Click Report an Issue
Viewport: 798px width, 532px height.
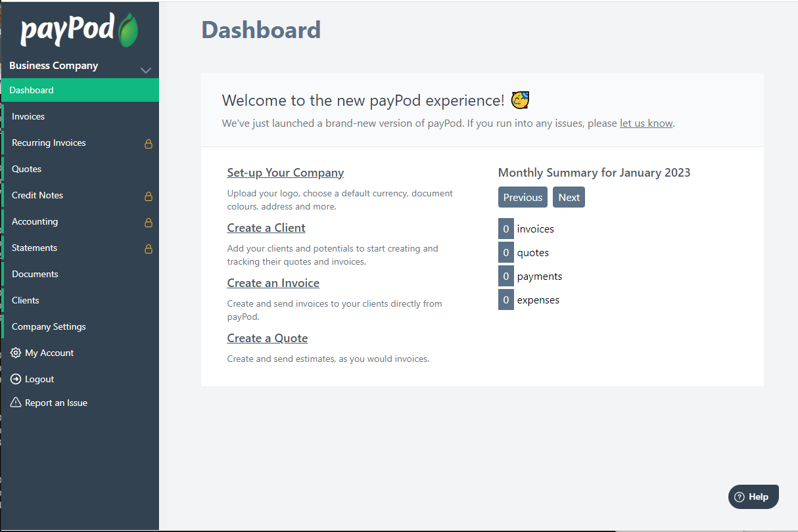(x=56, y=403)
